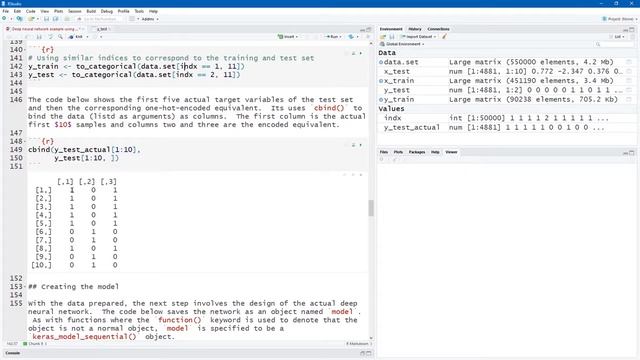
Task: Open the workspace panes layout dropdown
Action: 134,19
